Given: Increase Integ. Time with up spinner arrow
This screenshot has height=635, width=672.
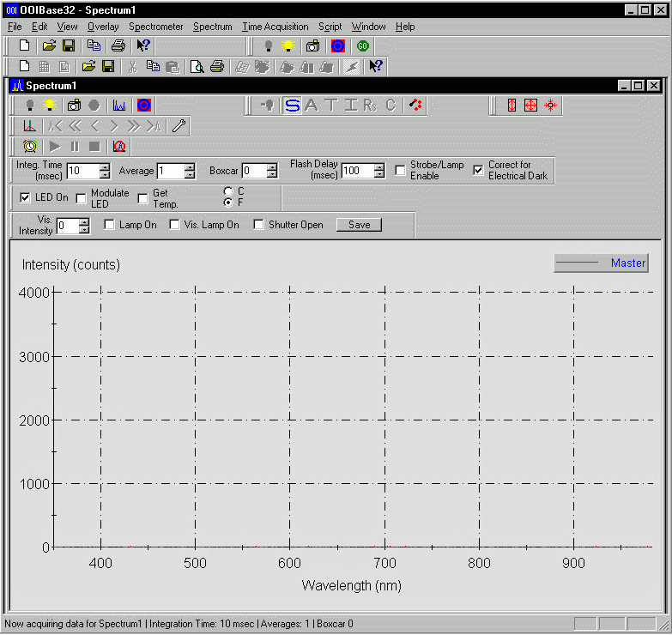Looking at the screenshot, I should (105, 166).
